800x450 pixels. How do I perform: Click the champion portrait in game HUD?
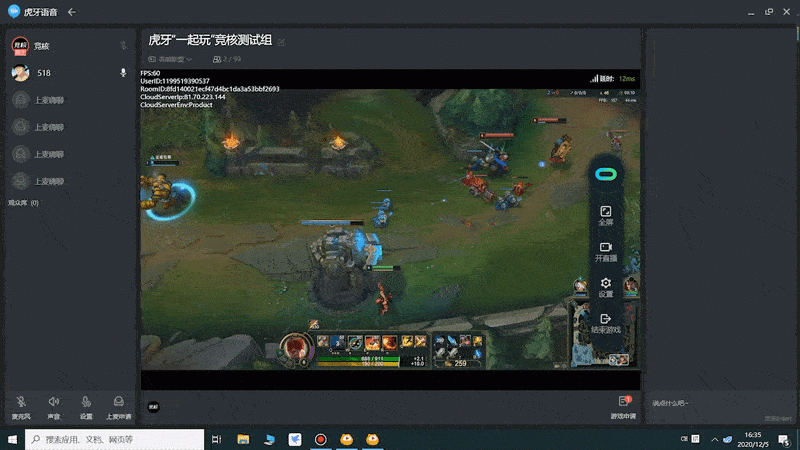[295, 349]
